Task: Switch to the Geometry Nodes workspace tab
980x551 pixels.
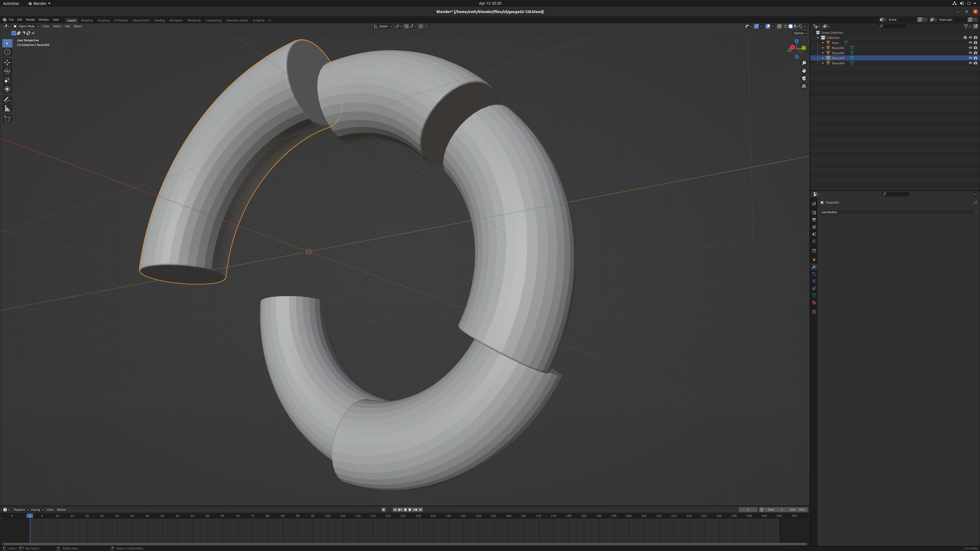Action: [237, 20]
